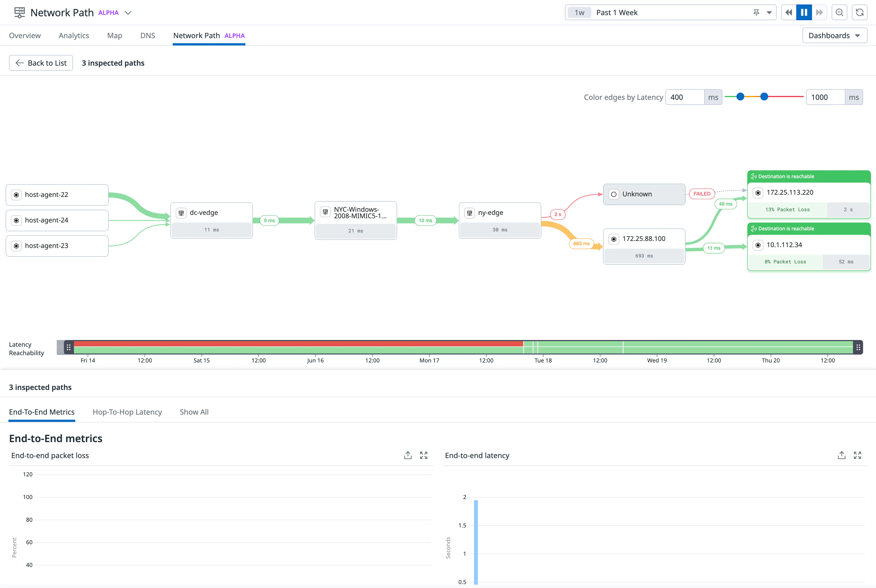Open the time range dropdown caret
Viewport: 876px width, 588px height.
769,13
